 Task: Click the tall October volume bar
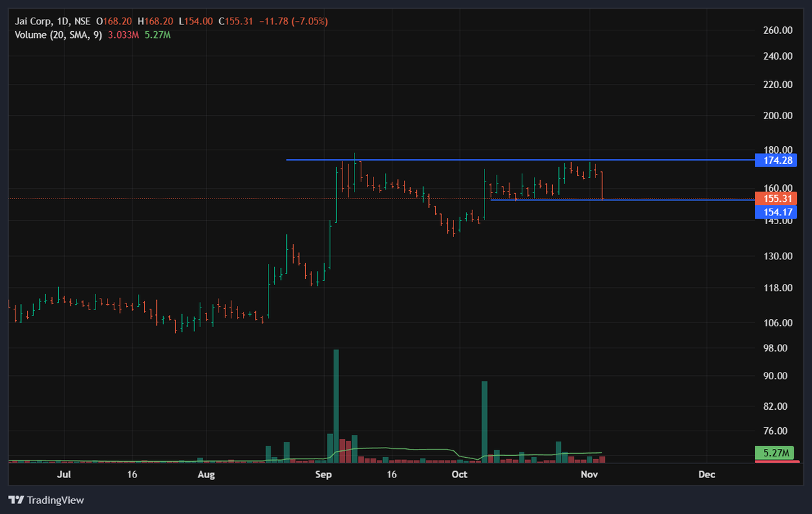[484, 422]
